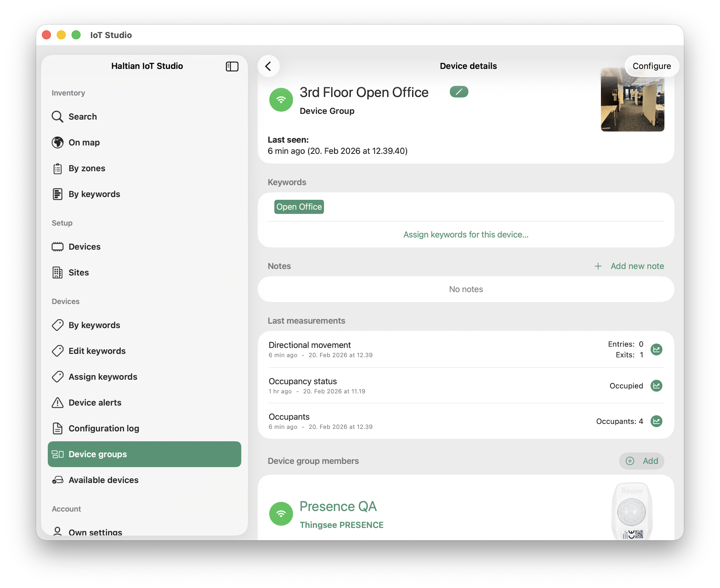
Task: Open the On map globe icon
Action: 58,142
